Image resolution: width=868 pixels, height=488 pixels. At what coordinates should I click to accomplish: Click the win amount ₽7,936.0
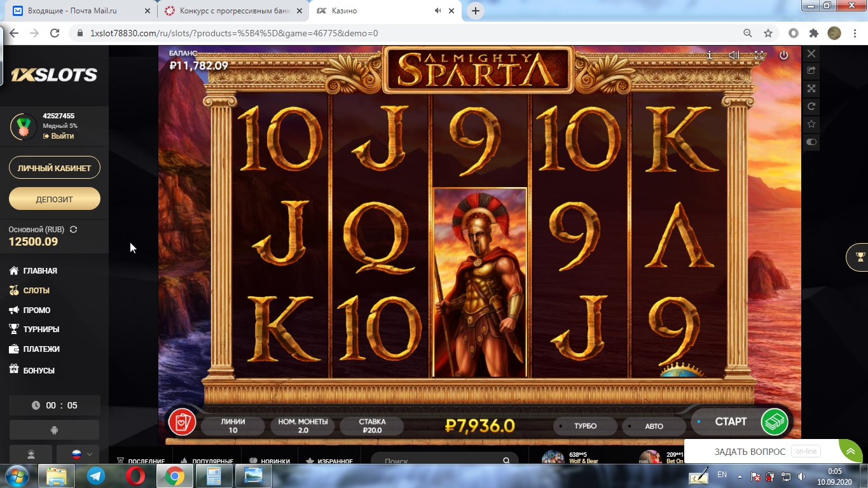click(x=479, y=426)
